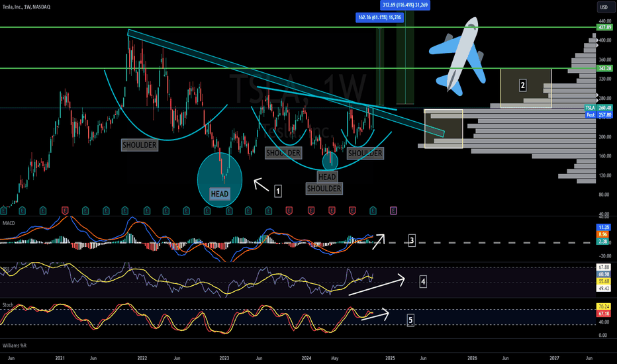Select the purple E earnings marker
This screenshot has width=617, height=364.
pyautogui.click(x=393, y=211)
